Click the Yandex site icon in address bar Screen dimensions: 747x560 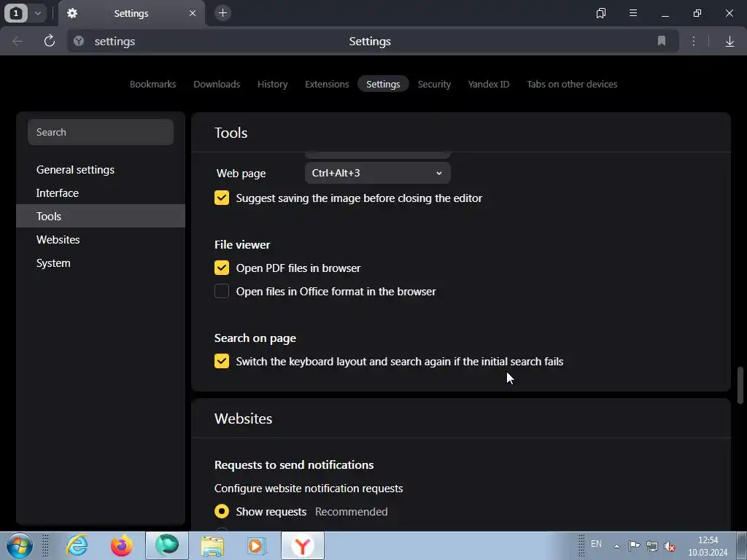pyautogui.click(x=79, y=42)
